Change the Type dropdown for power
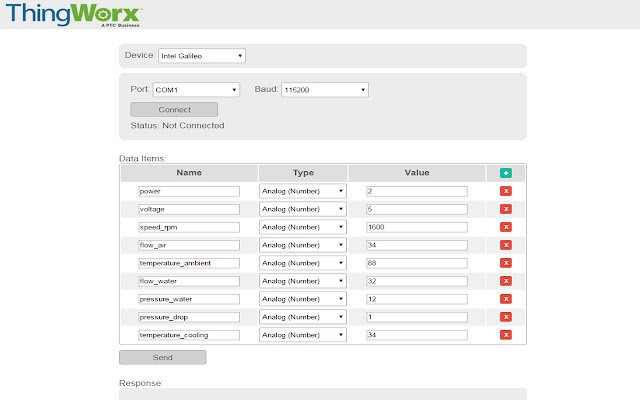Viewport: 640px width, 400px height. point(303,191)
